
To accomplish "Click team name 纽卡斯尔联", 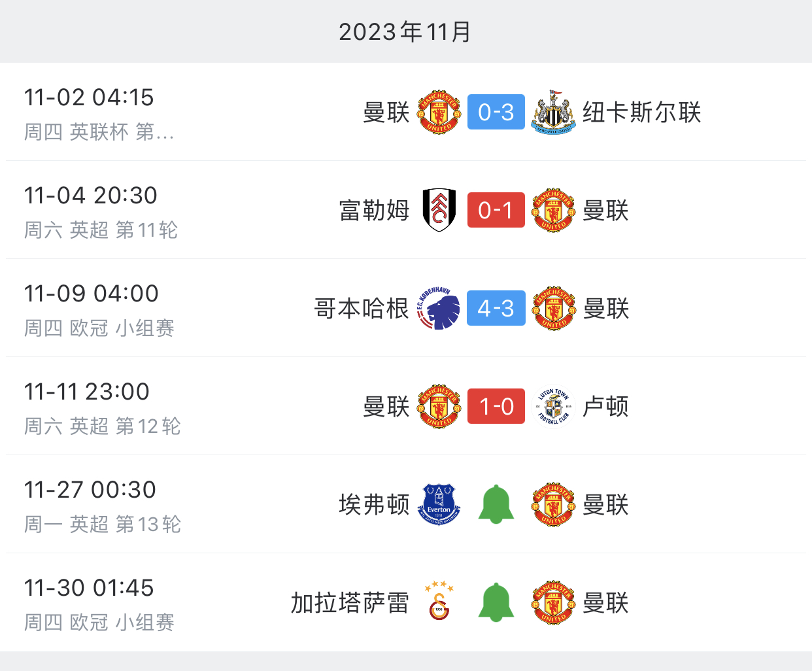I will pyautogui.click(x=641, y=112).
